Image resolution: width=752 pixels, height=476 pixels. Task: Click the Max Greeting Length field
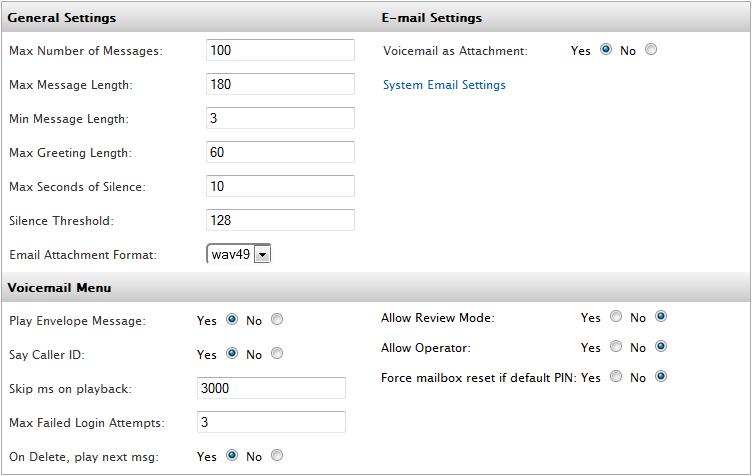tap(281, 152)
